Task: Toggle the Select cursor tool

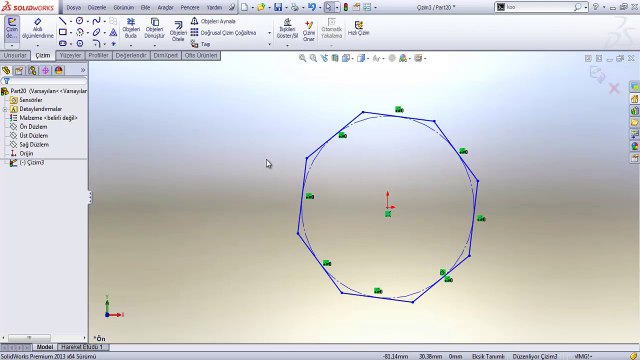Action: (329, 7)
